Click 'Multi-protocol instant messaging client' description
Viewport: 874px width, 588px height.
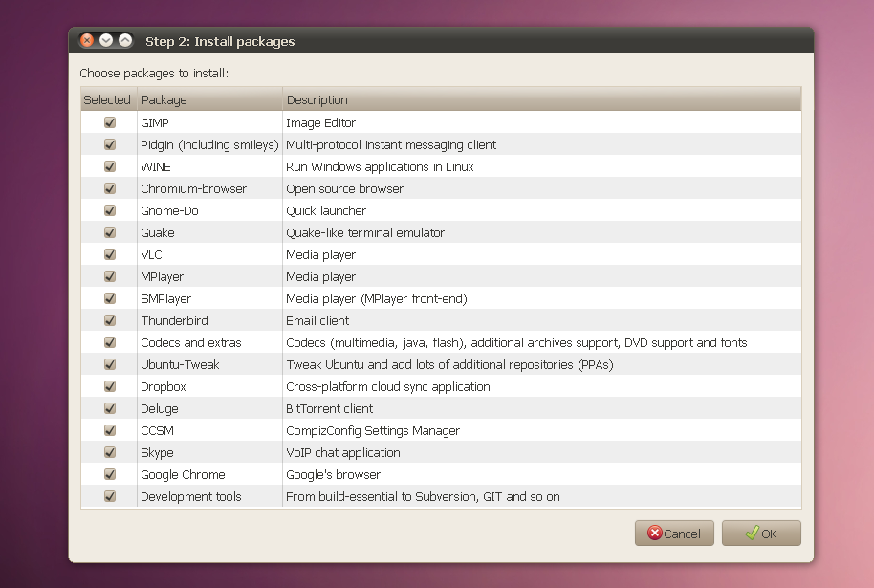391,145
